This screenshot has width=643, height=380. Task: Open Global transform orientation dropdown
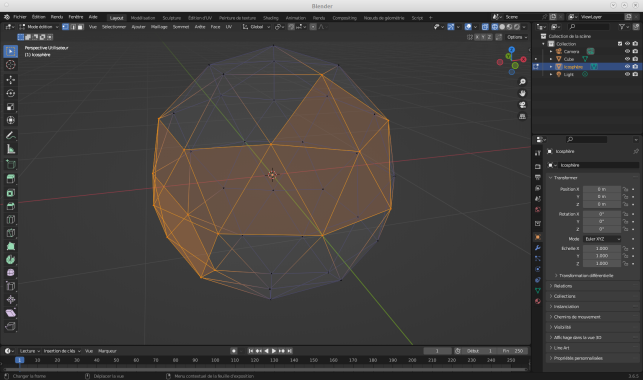257,27
